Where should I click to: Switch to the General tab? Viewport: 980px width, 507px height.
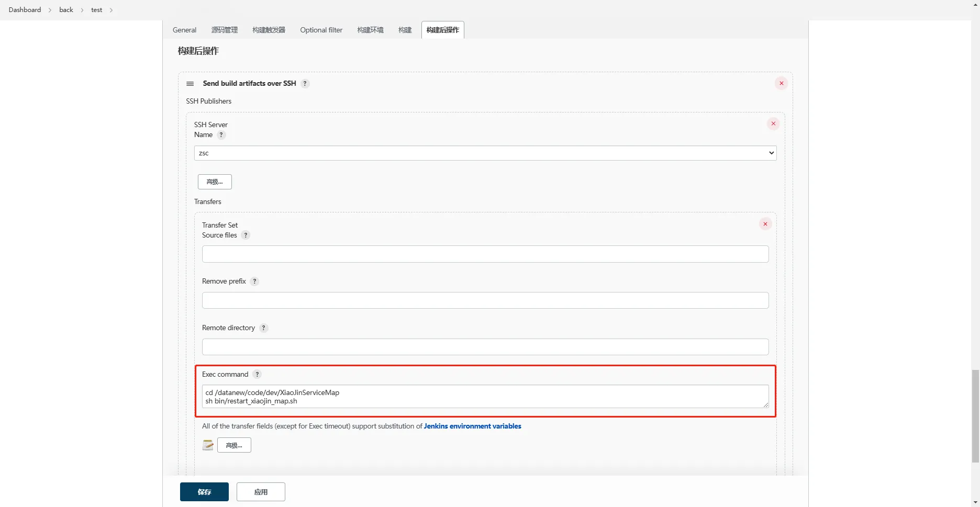point(184,30)
